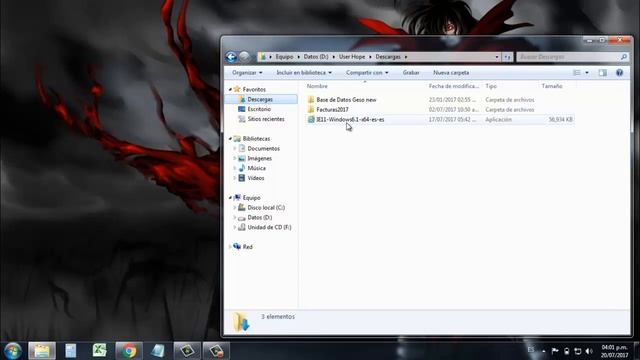Select the IE11 installer application icon
640x360 pixels.
(311, 120)
